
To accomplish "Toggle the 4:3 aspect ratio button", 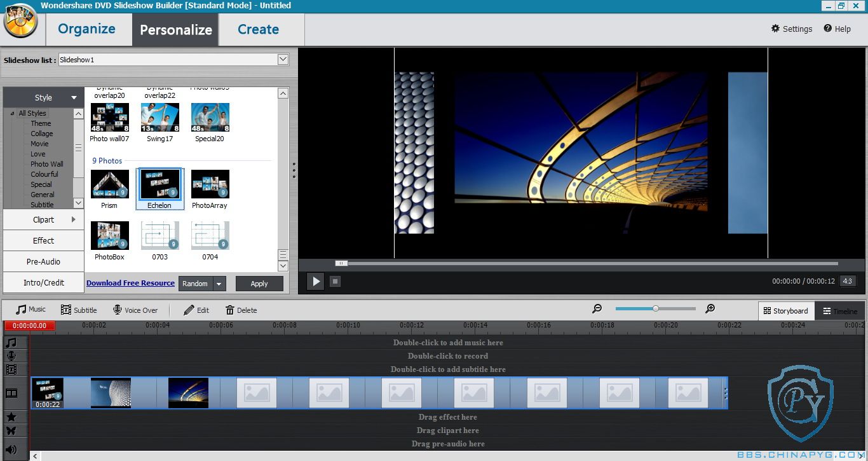I will click(x=847, y=281).
